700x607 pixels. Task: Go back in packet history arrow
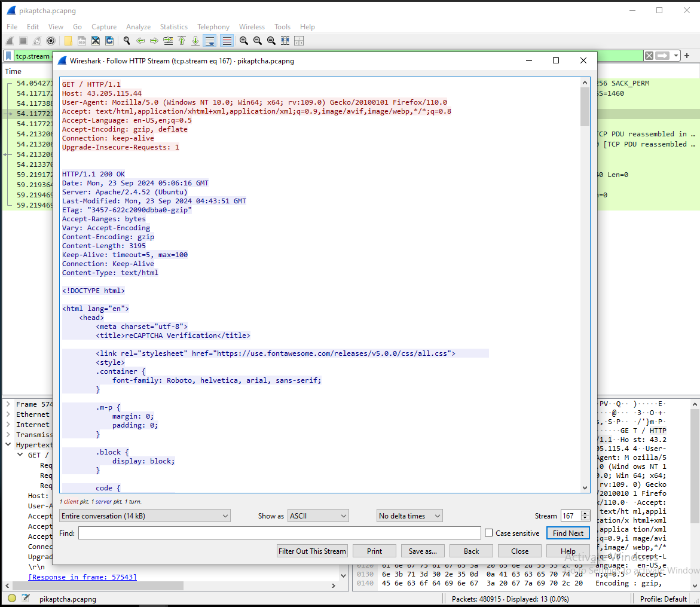[x=140, y=41]
